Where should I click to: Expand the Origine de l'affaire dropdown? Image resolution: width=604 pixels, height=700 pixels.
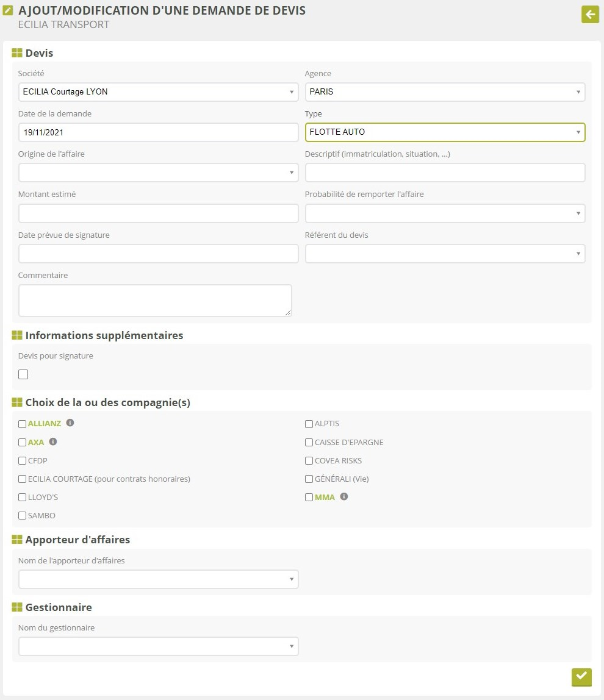coord(158,173)
